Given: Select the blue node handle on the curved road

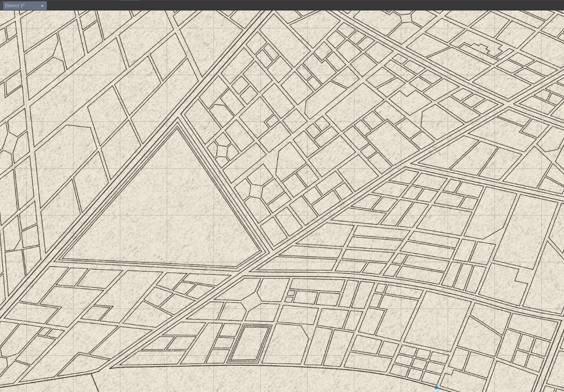Looking at the screenshot, I should [436, 387].
